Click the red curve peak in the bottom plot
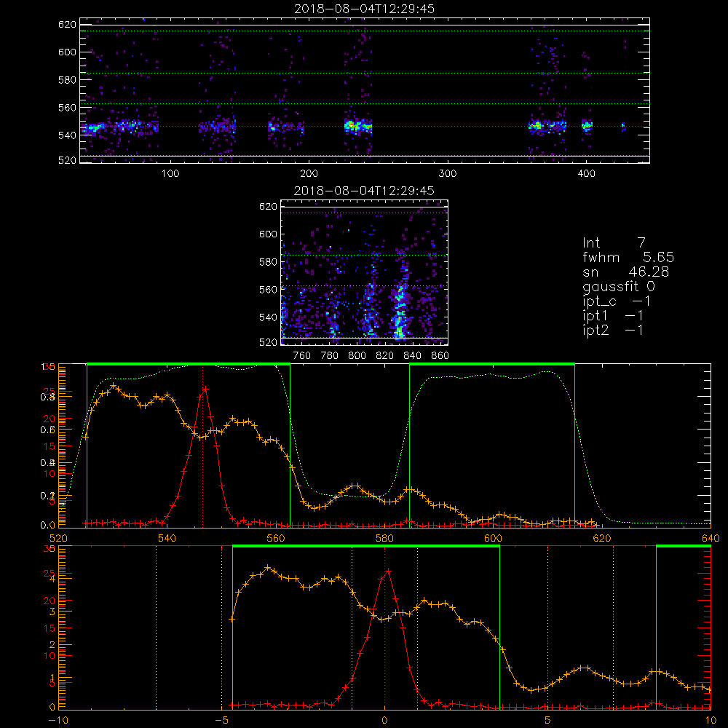This screenshot has width=728, height=728. (x=388, y=571)
